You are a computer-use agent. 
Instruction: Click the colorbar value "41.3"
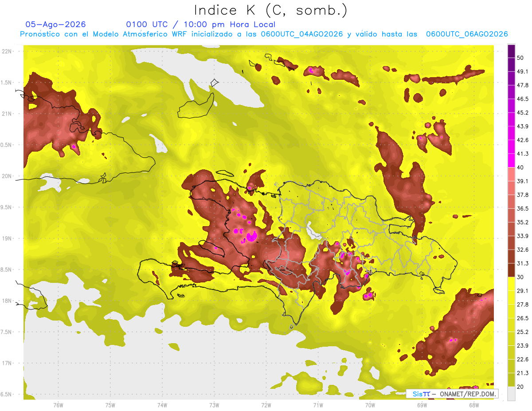[523, 154]
